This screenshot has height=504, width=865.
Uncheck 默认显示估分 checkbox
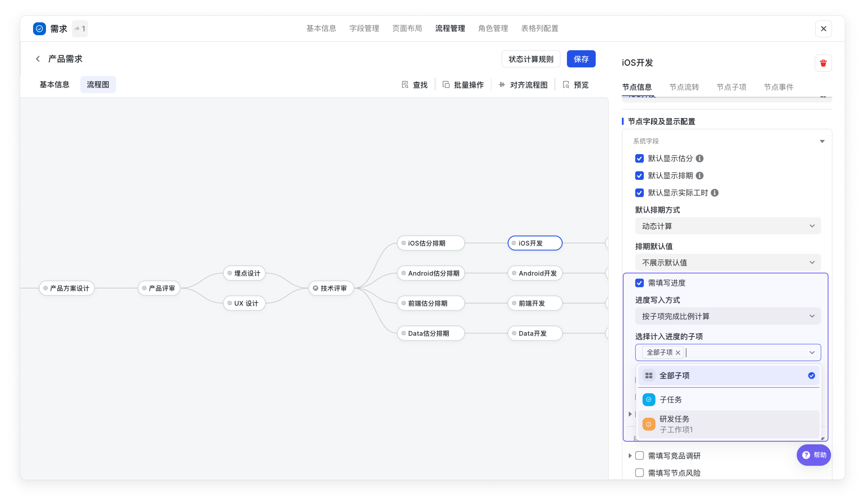639,158
